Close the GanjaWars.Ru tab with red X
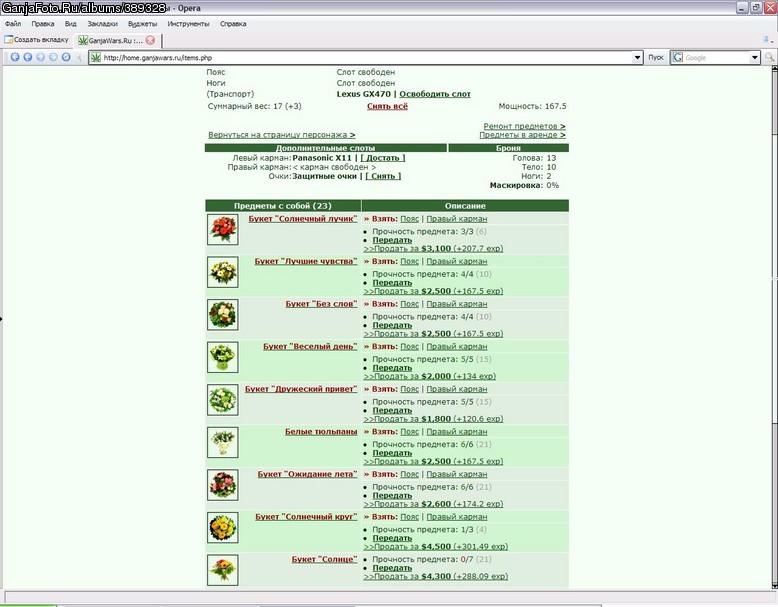Viewport: 778px width, 607px height. (x=150, y=40)
